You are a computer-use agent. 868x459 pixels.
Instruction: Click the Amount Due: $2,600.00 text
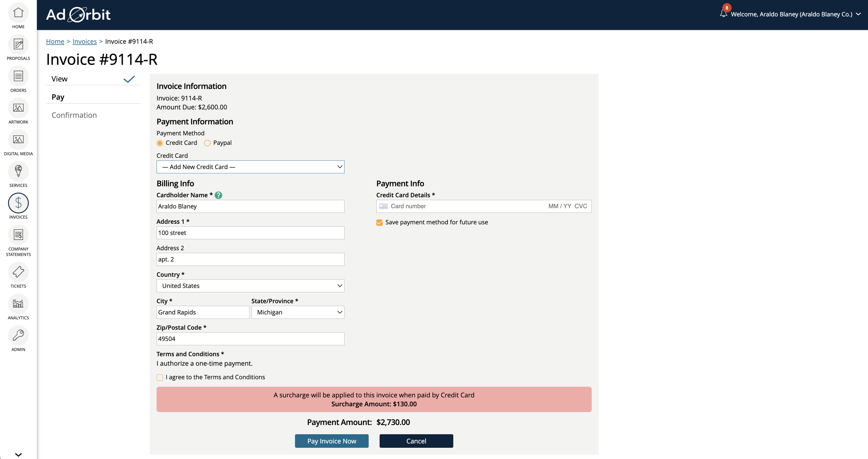(x=192, y=107)
